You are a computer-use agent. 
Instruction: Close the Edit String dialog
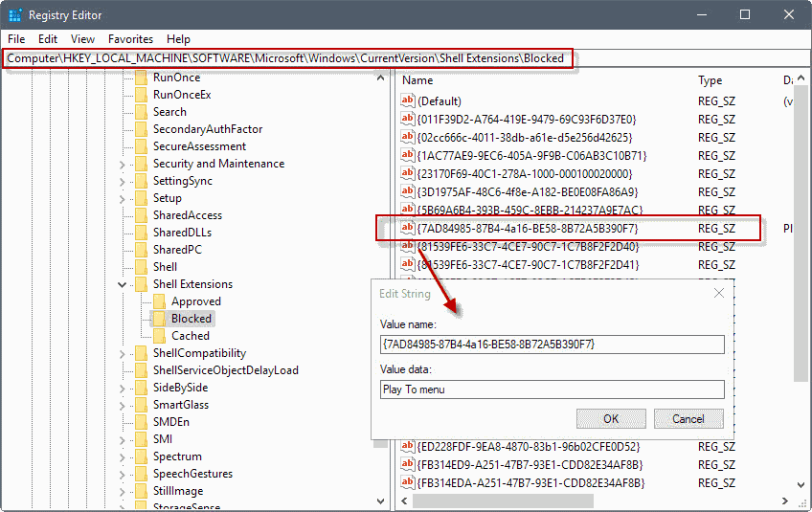click(x=719, y=293)
